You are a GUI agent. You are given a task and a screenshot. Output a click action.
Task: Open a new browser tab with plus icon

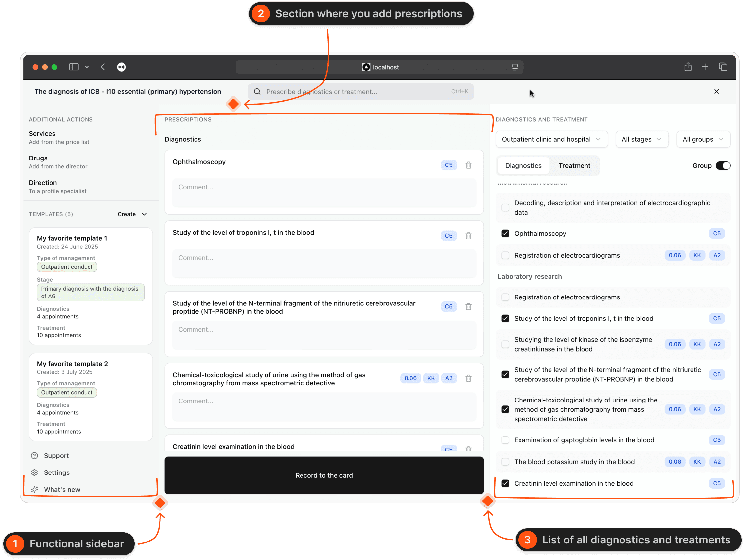click(705, 67)
